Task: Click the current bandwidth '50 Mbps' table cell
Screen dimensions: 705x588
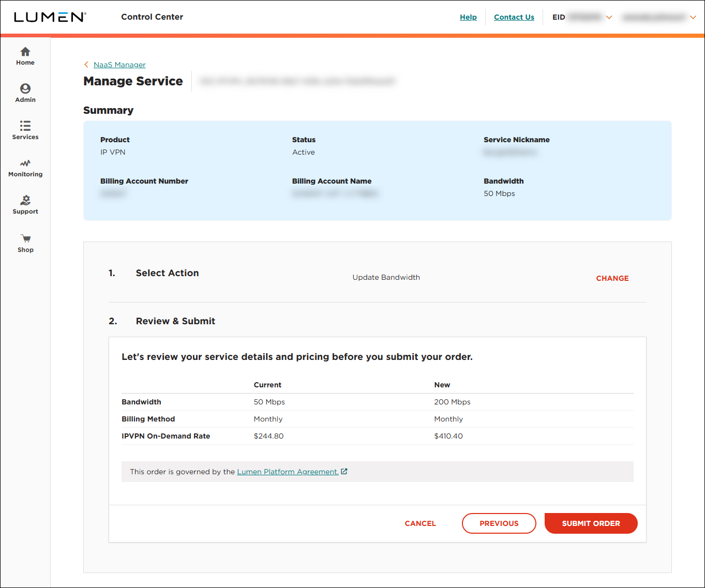Action: [x=269, y=402]
